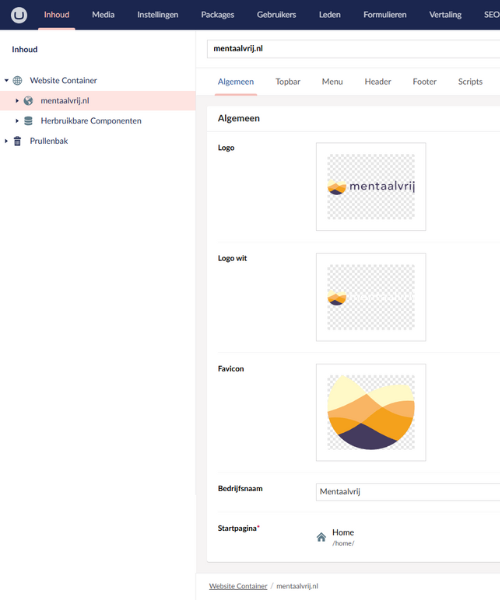Click the Logo wit property label
This screenshot has height=600, width=500.
pyautogui.click(x=232, y=258)
